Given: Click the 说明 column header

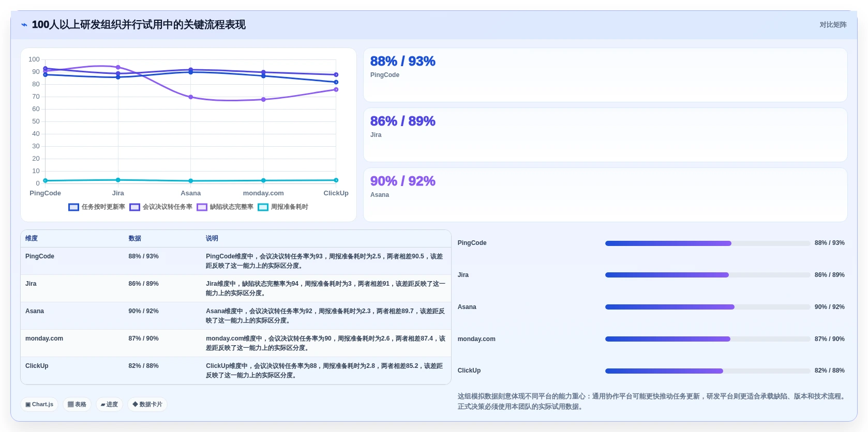Looking at the screenshot, I should point(212,238).
